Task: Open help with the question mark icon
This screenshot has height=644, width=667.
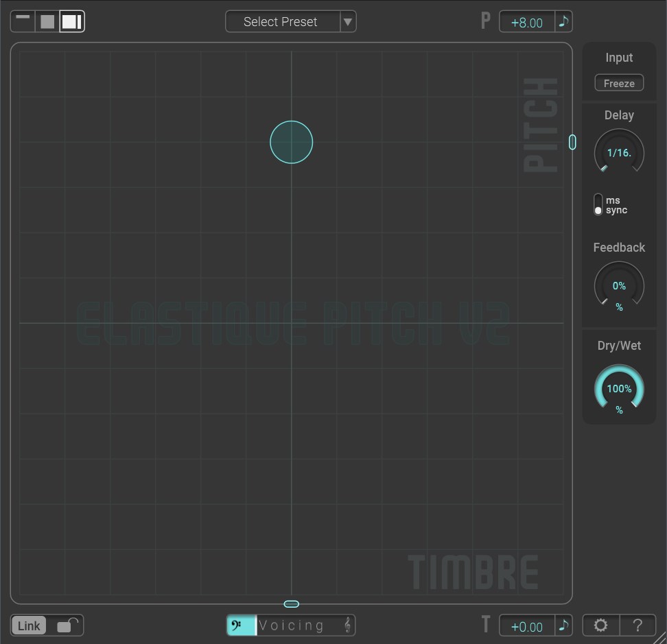Action: tap(637, 625)
